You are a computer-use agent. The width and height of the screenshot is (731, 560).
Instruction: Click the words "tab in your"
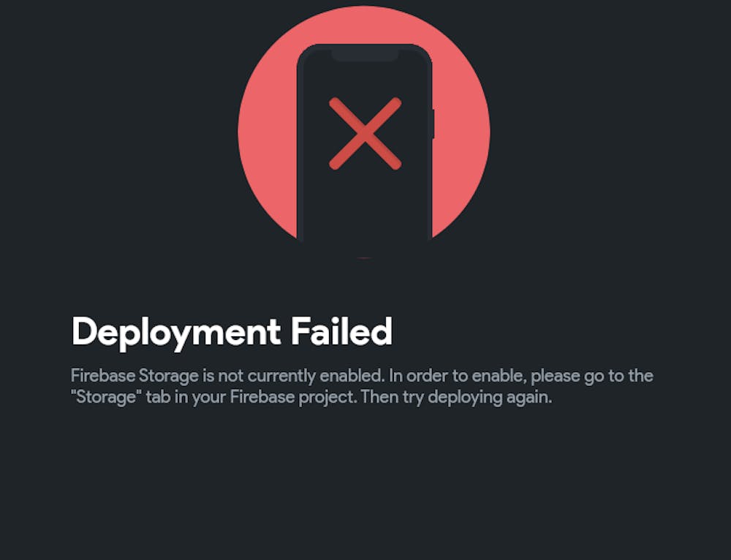pos(186,397)
